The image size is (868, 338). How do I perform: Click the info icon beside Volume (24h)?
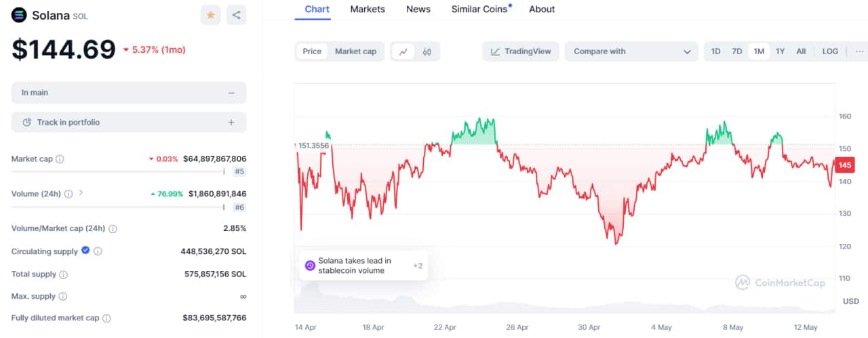point(68,194)
